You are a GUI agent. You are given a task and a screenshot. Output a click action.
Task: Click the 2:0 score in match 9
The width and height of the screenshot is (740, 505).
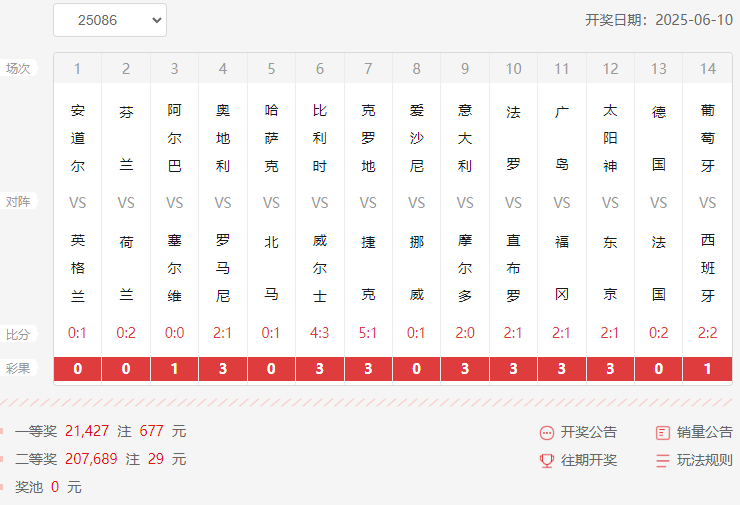[x=465, y=333]
